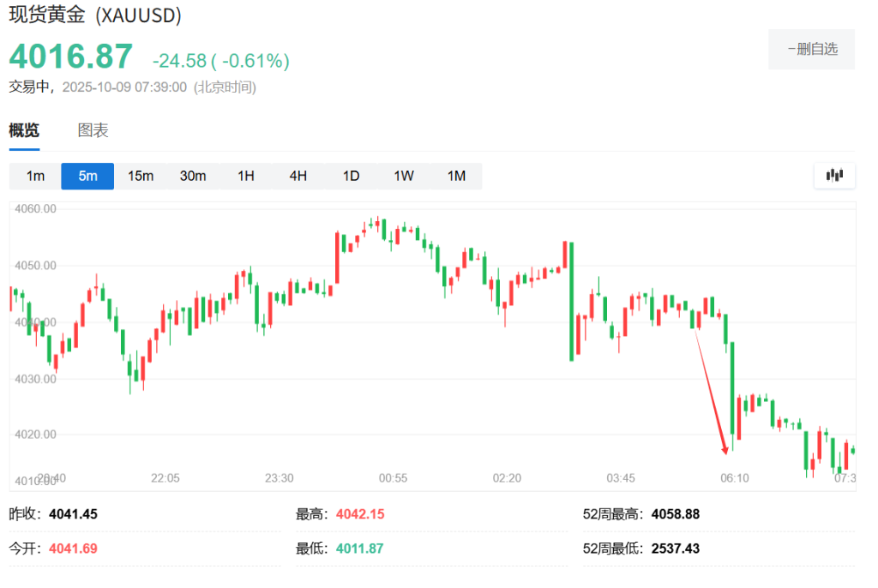This screenshot has height=588, width=878.
Task: Display the 1W weekly chart
Action: (x=404, y=176)
